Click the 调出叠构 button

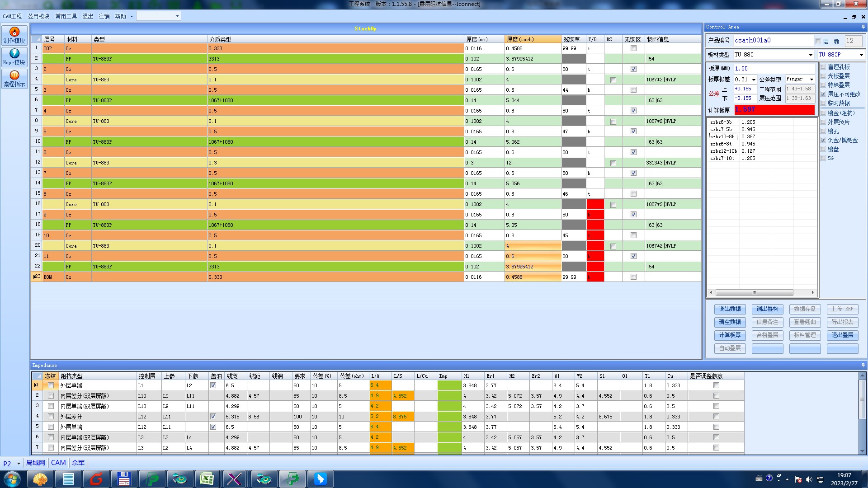click(767, 309)
